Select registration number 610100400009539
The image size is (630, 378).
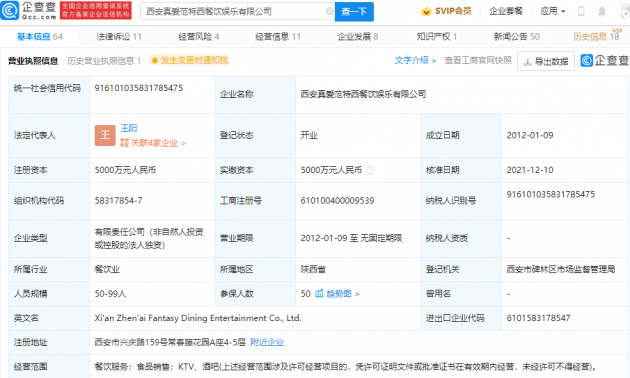[338, 200]
